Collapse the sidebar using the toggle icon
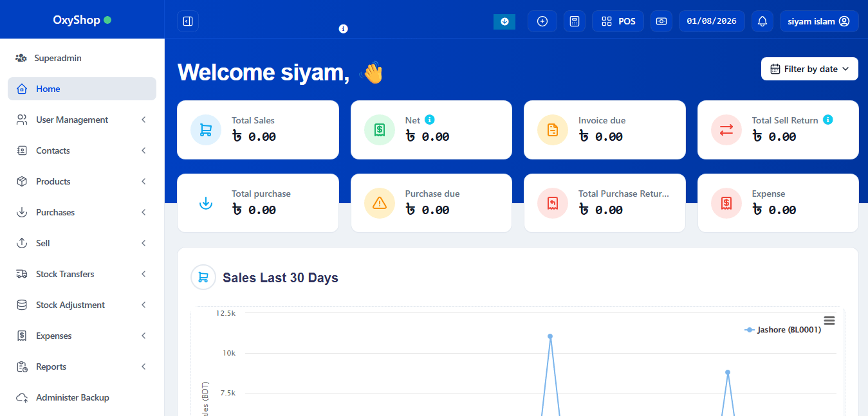 tap(187, 21)
